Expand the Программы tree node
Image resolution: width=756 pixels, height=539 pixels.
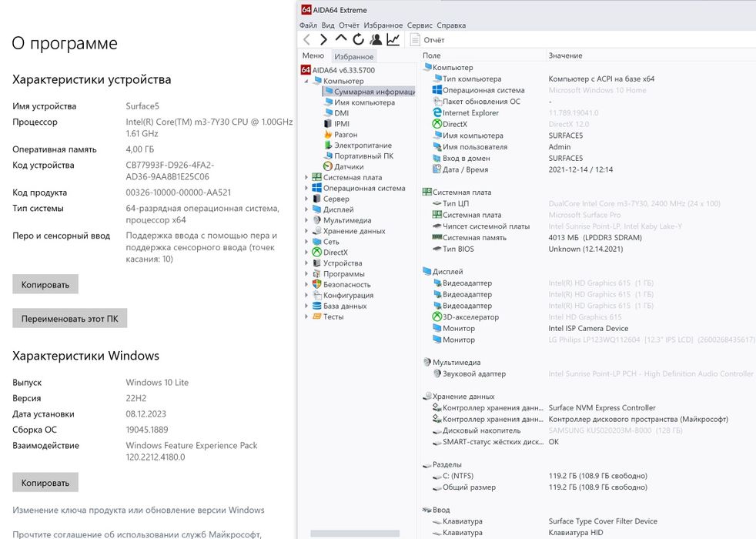[306, 274]
